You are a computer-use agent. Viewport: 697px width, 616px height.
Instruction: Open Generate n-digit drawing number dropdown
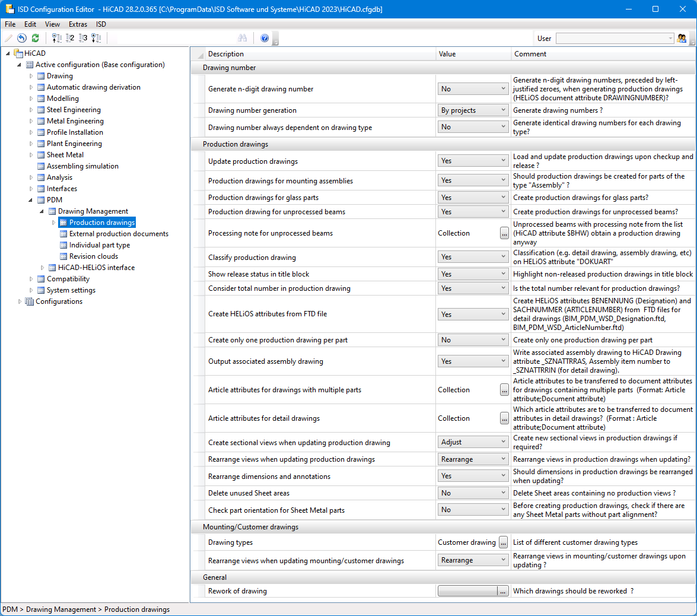point(473,89)
